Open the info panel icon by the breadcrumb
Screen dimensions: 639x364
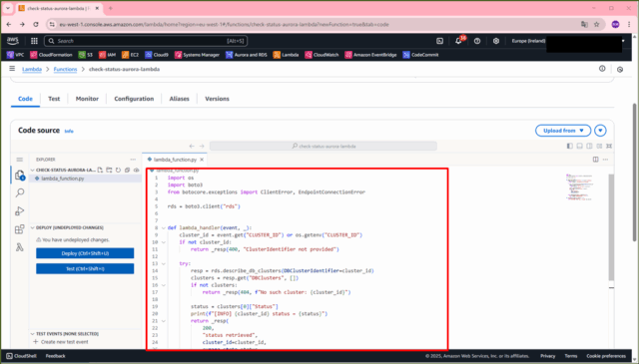click(x=602, y=69)
